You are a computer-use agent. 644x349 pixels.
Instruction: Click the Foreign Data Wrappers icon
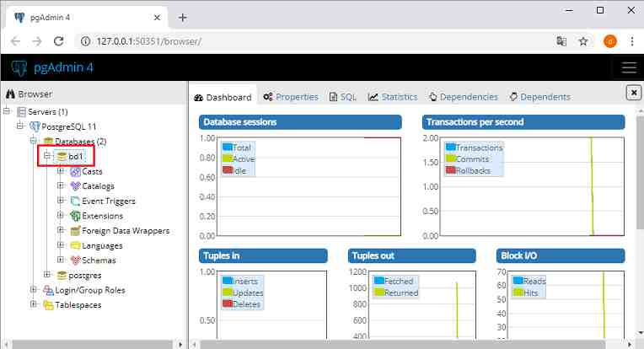pyautogui.click(x=75, y=231)
